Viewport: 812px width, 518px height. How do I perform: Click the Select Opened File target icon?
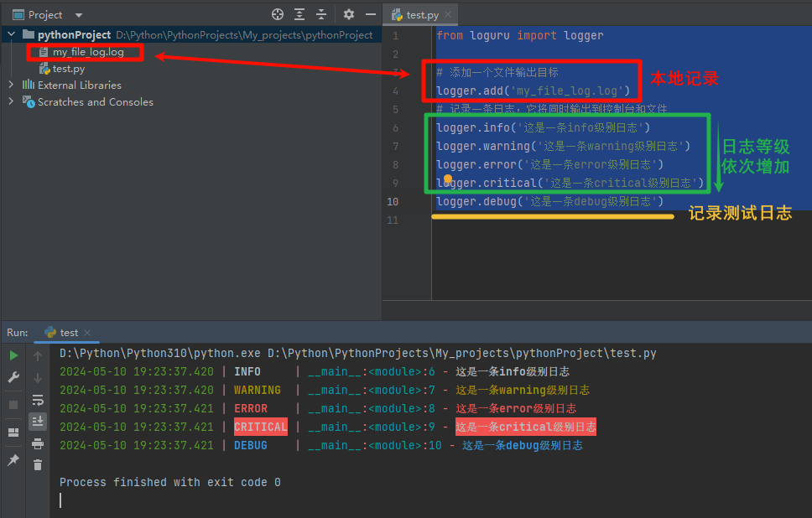[278, 14]
